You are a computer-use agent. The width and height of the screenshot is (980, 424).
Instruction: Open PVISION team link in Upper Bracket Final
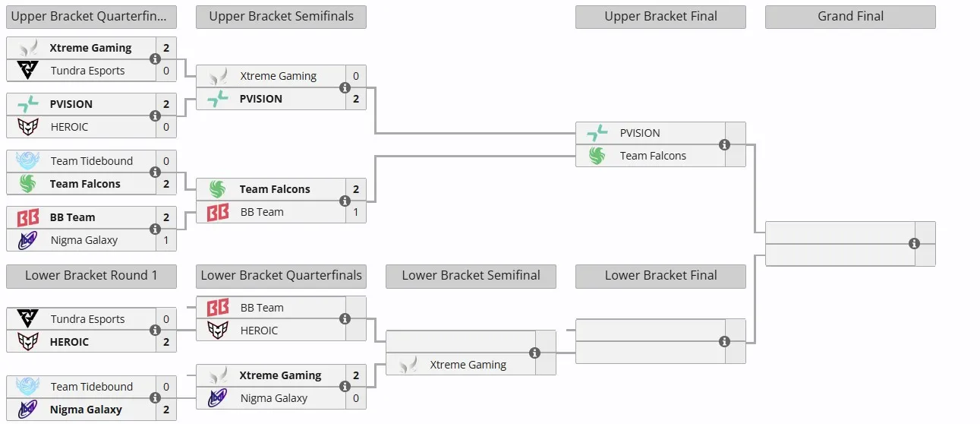coord(640,133)
